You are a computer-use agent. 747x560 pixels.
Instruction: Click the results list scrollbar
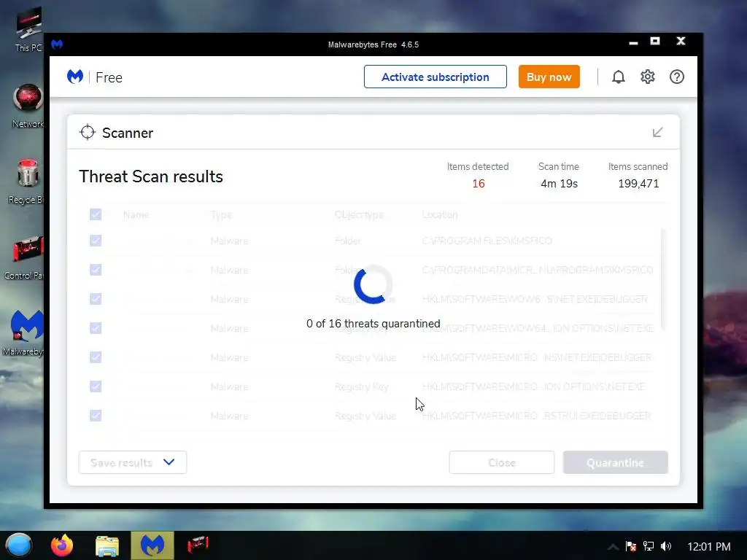coord(662,279)
